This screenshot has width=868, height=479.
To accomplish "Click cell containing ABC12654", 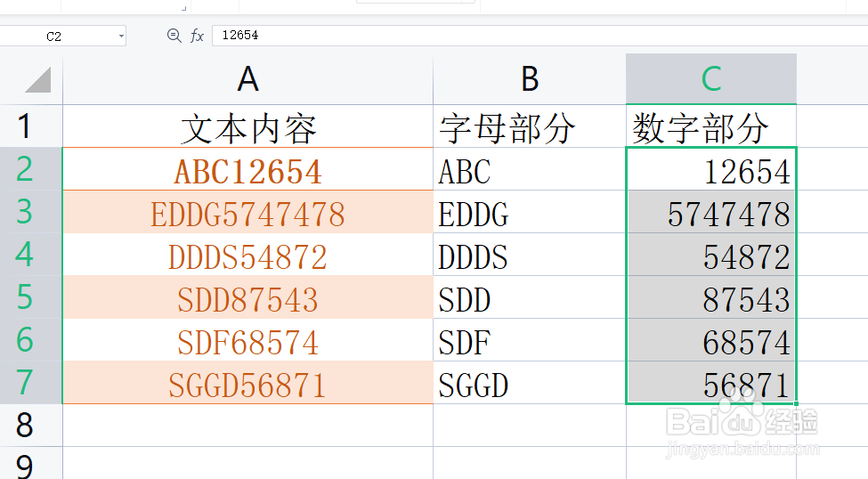I will pos(248,169).
